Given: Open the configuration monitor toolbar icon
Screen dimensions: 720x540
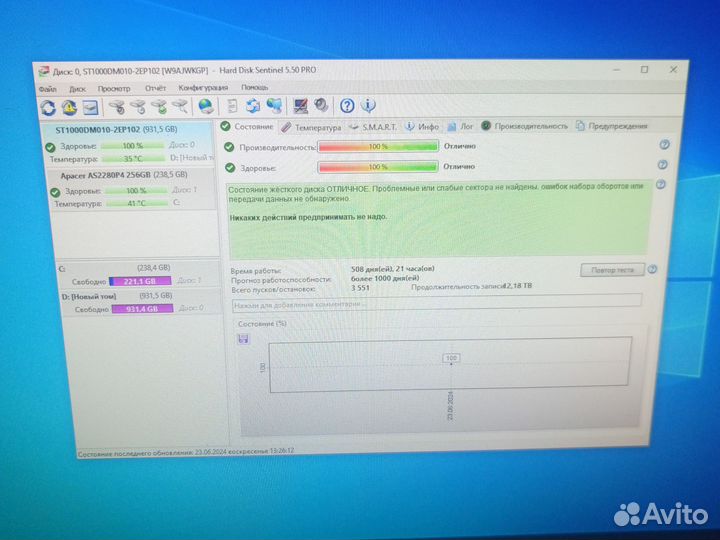Looking at the screenshot, I should pos(301,106).
